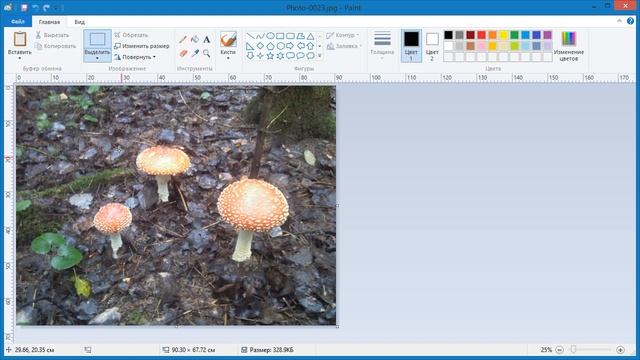Undo using the title bar arrow
This screenshot has height=360, width=640.
click(x=36, y=7)
